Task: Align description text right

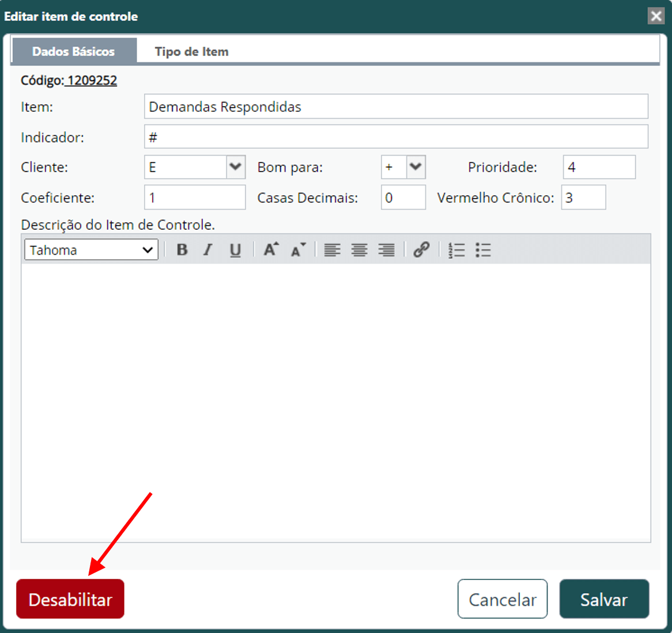Action: pos(386,250)
